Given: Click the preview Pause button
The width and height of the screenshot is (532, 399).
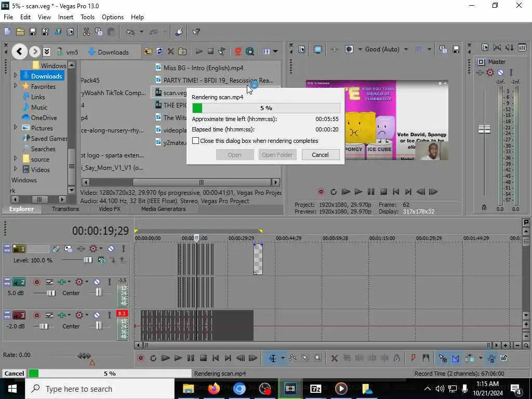Looking at the screenshot, I should tap(371, 192).
